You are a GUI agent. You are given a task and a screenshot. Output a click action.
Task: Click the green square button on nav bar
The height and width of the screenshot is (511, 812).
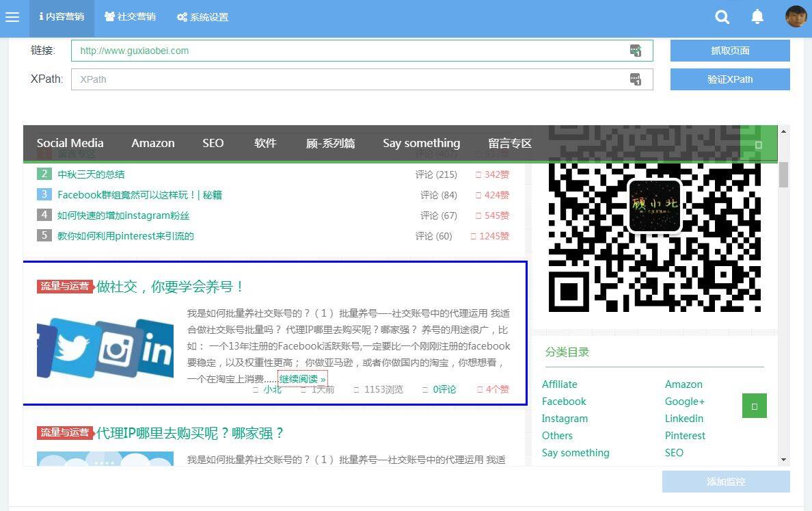tap(759, 144)
